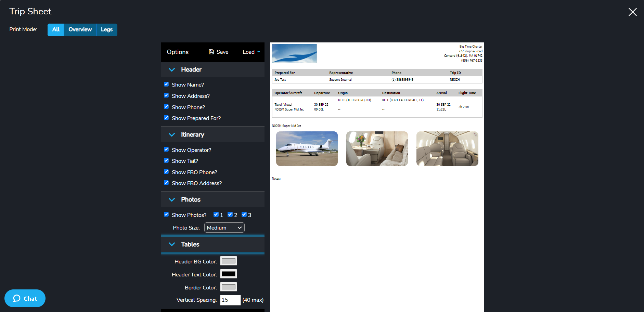
Task: Uncheck the Show Name checkbox
Action: [166, 84]
